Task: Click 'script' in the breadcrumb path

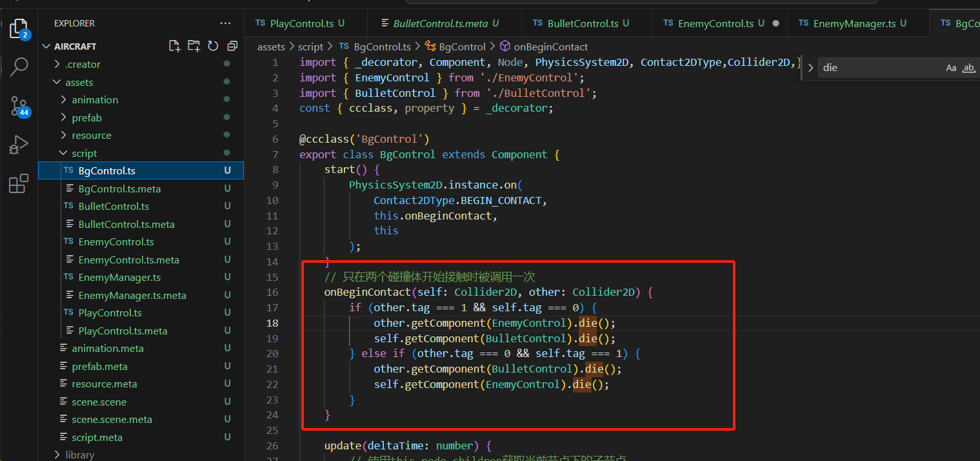Action: click(x=310, y=46)
